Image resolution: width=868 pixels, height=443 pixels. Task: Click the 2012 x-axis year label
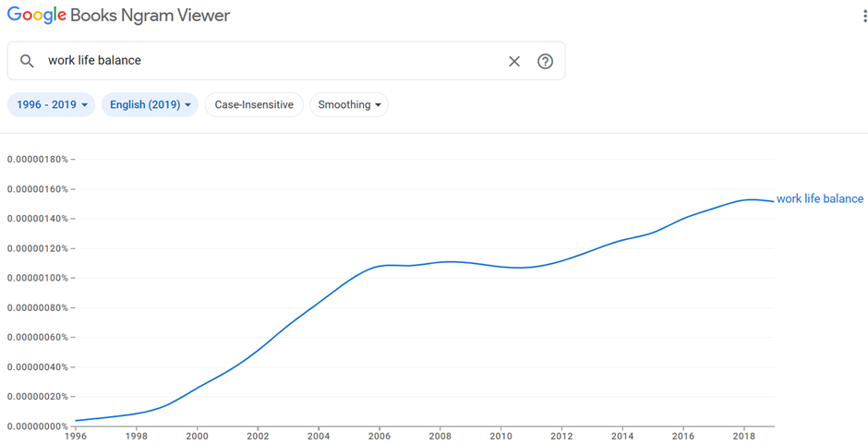coord(561,436)
